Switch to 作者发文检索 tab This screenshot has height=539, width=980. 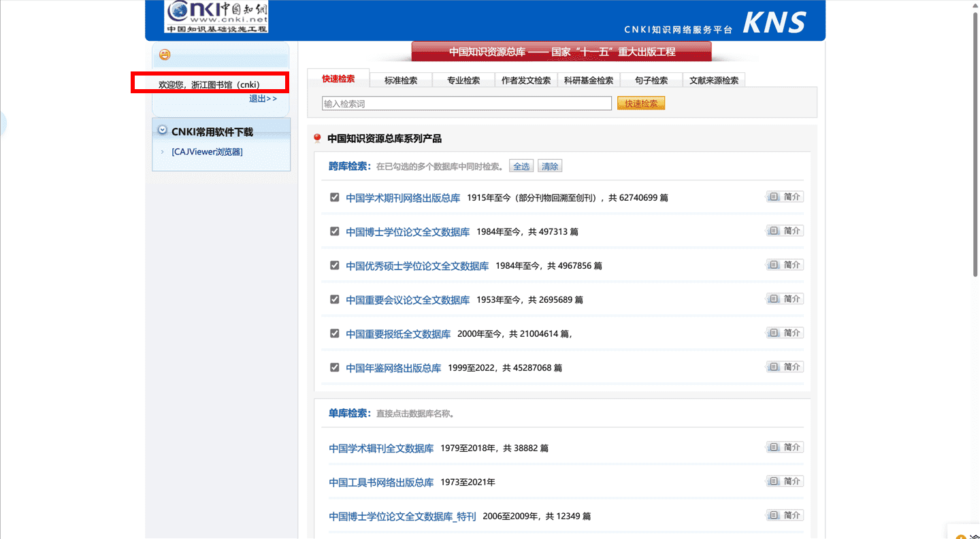click(526, 80)
